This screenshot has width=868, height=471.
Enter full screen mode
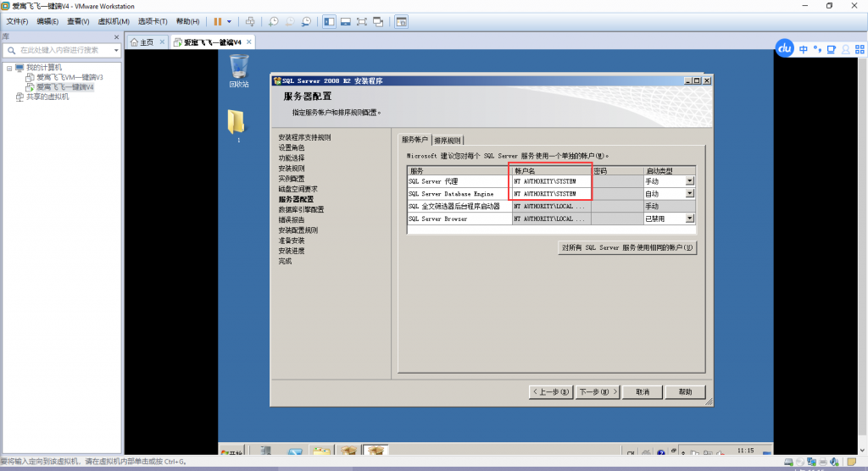[361, 21]
